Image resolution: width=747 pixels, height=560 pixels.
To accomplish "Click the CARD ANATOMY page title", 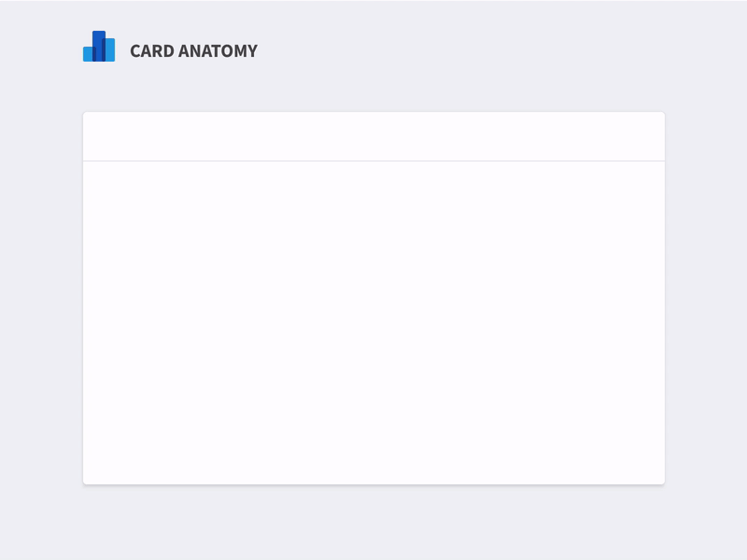I will click(193, 51).
